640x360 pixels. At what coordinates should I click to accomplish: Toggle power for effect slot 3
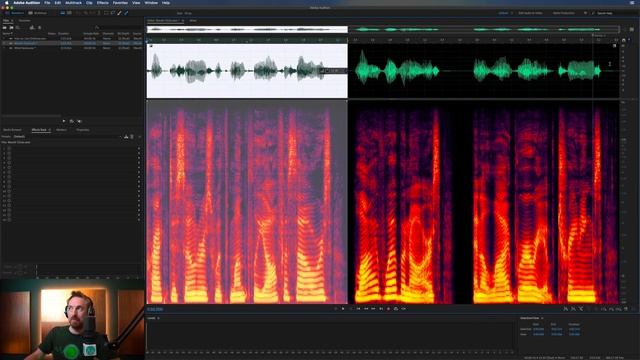(9, 158)
